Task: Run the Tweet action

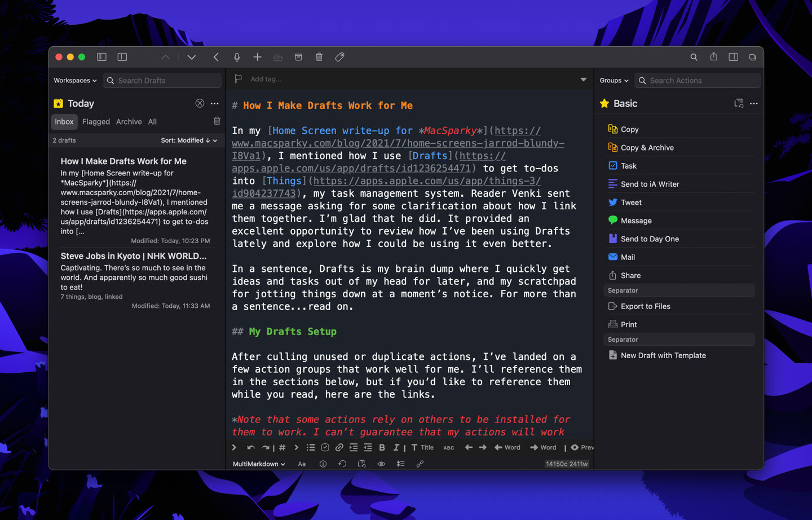Action: pyautogui.click(x=679, y=202)
